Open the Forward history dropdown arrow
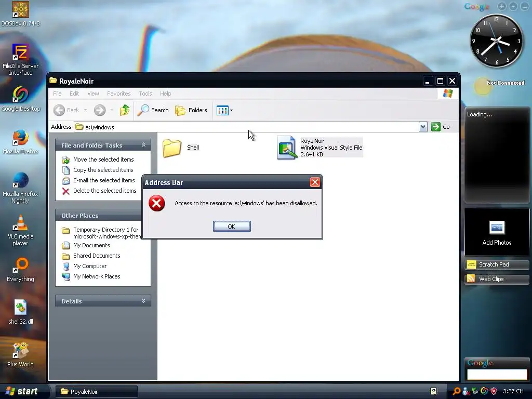The width and height of the screenshot is (532, 399). pyautogui.click(x=112, y=110)
